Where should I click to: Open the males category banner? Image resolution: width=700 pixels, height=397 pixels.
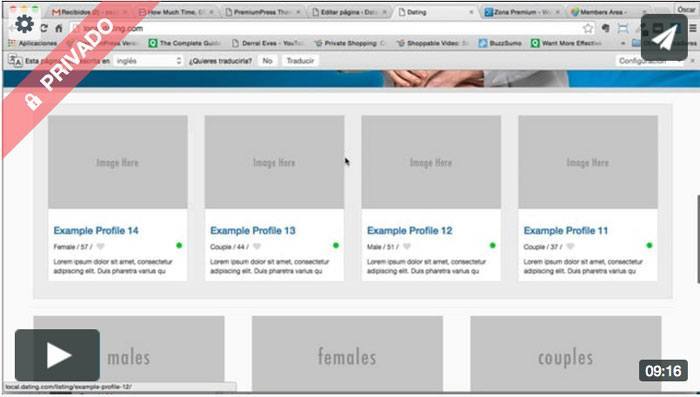[129, 354]
